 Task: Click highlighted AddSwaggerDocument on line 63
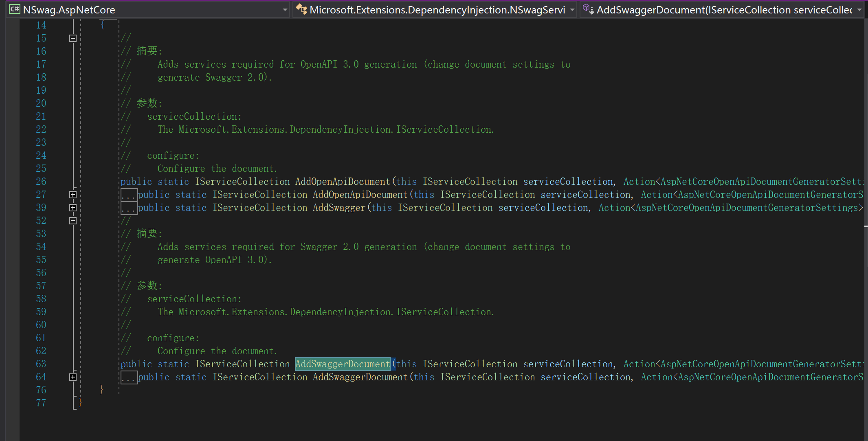point(342,364)
